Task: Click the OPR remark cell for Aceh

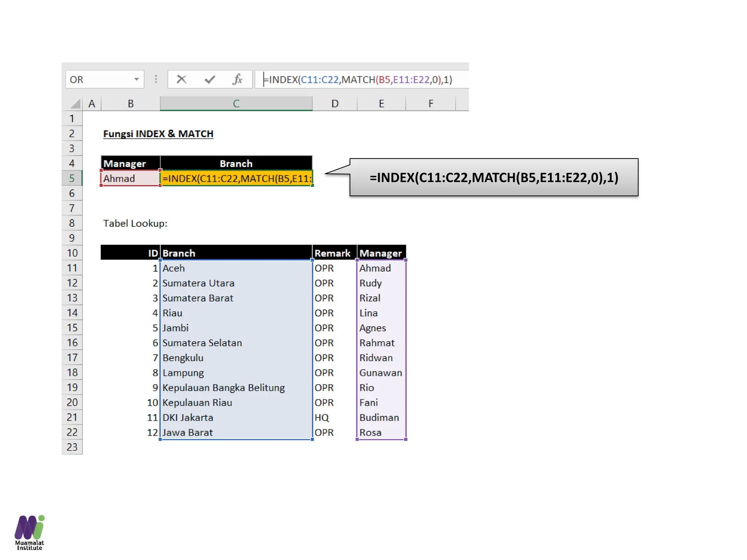Action: point(335,268)
